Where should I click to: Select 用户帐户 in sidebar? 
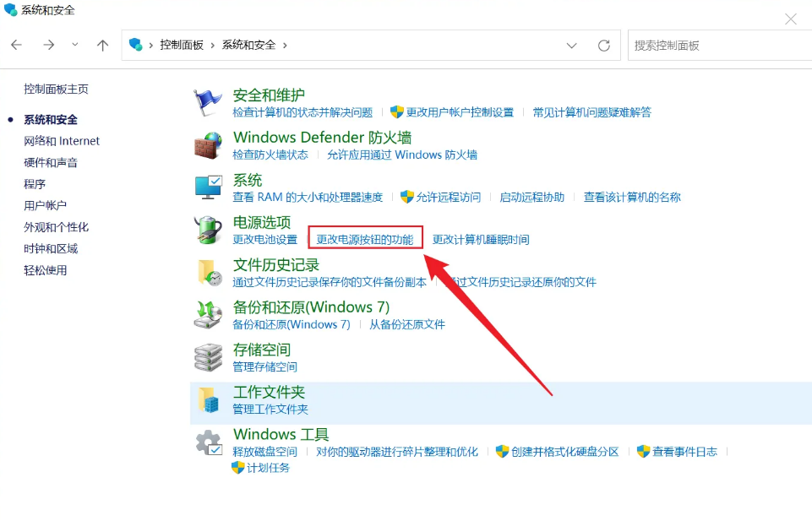click(x=45, y=205)
